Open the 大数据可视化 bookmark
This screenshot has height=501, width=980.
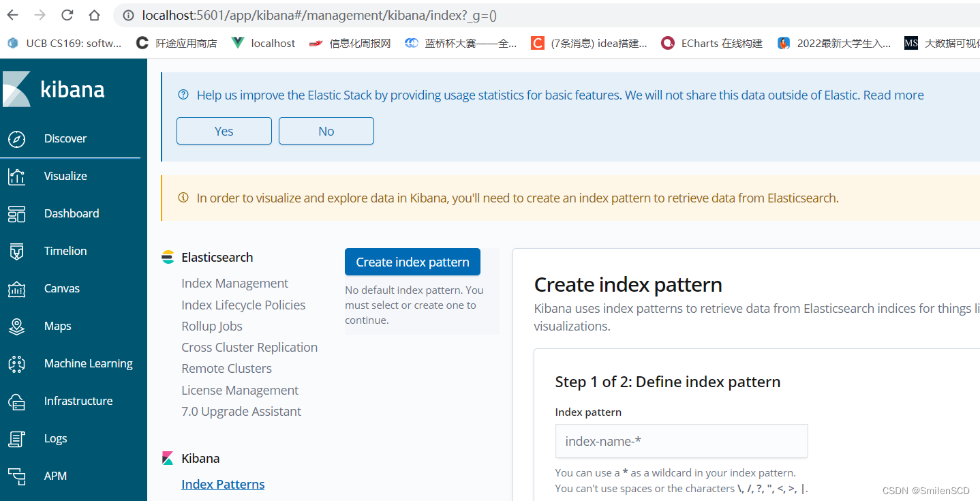[942, 43]
